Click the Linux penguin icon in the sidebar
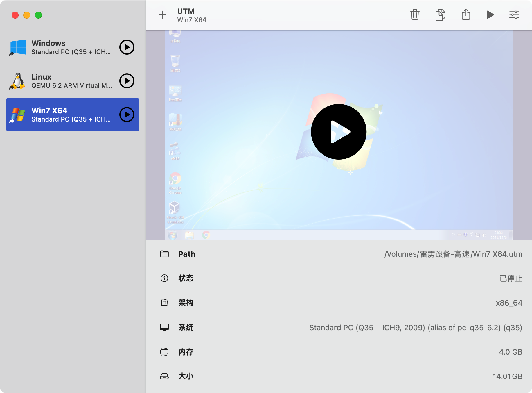 coord(18,81)
